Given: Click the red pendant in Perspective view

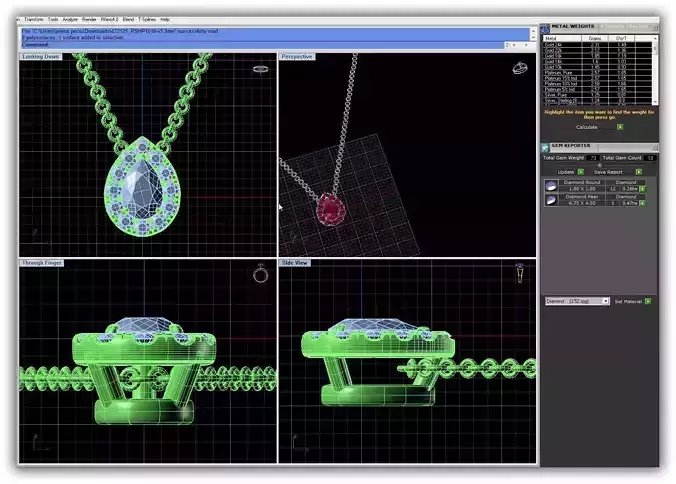Looking at the screenshot, I should (331, 210).
